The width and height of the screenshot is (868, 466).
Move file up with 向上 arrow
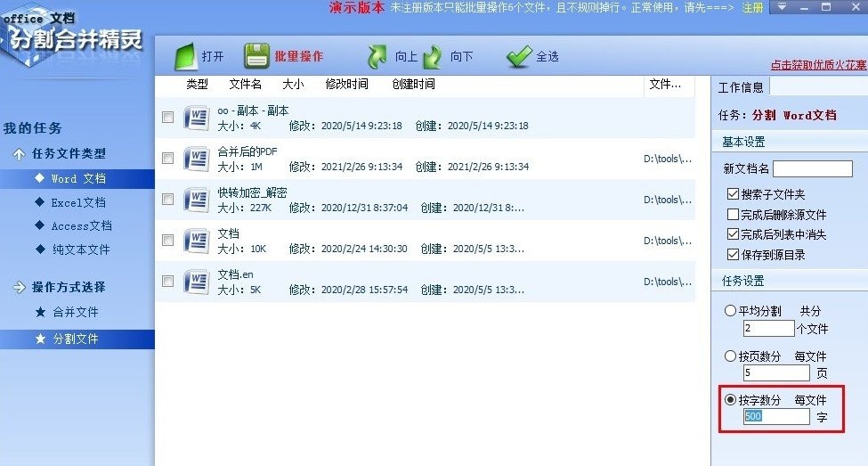point(378,56)
